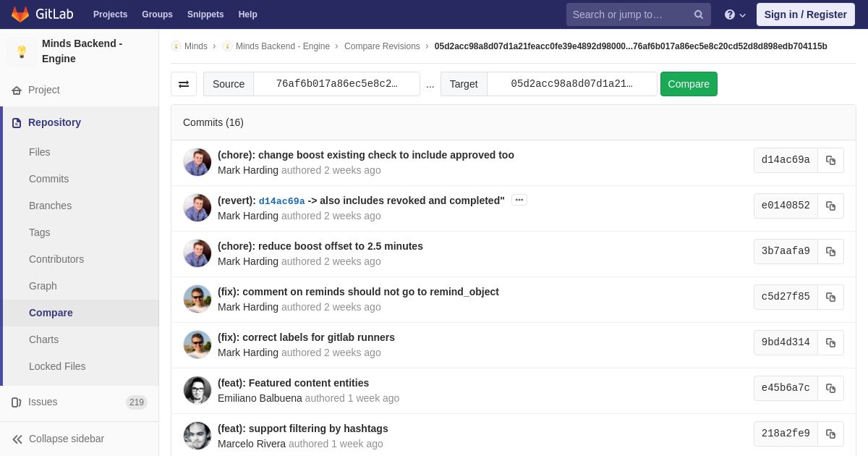Click Sign in / Register
The image size is (868, 456).
pos(805,14)
